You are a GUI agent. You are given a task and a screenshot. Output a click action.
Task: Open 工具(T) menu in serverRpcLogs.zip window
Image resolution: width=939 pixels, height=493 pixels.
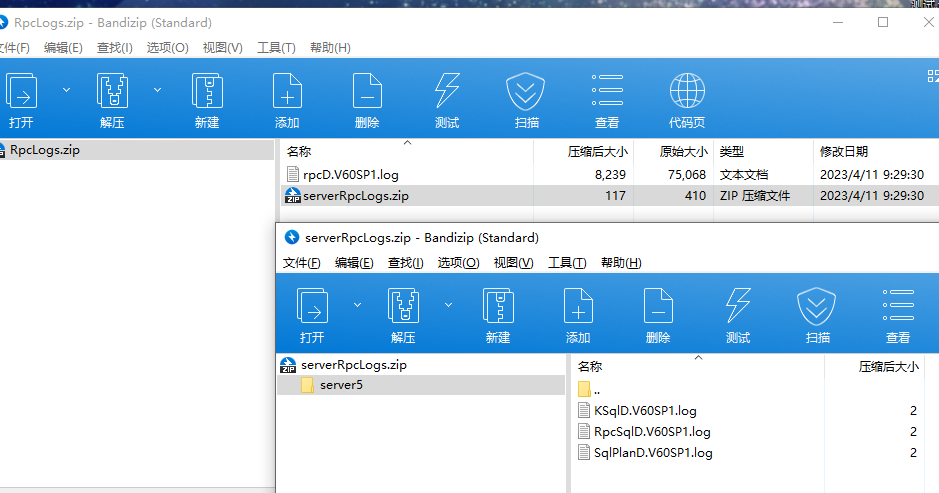click(567, 263)
